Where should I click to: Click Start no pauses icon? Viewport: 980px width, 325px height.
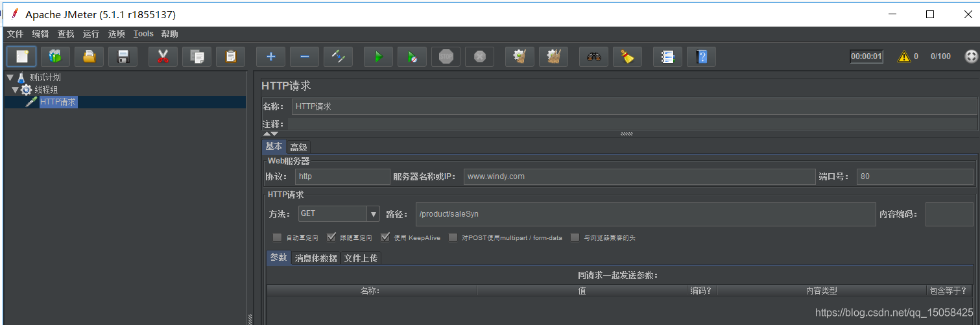(x=412, y=56)
